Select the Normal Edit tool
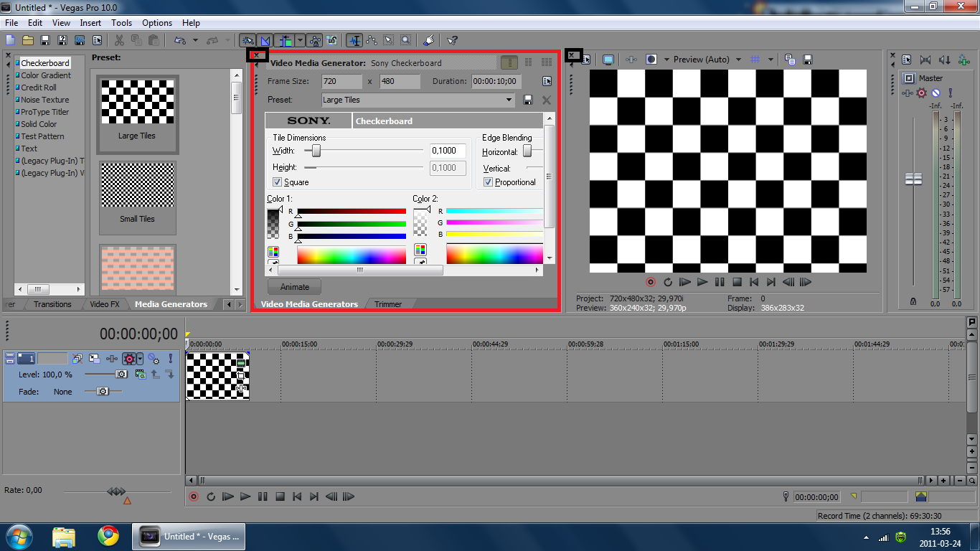980x551 pixels. [x=354, y=40]
